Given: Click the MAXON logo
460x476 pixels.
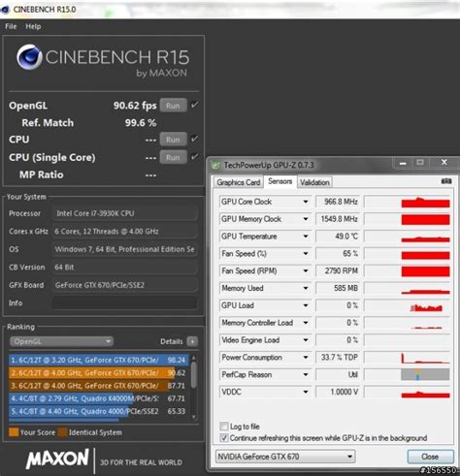Looking at the screenshot, I should 57,459.
